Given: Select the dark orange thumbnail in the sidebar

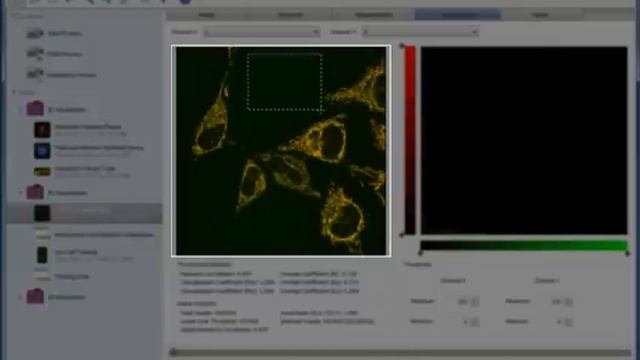Looking at the screenshot, I should pyautogui.click(x=42, y=130).
